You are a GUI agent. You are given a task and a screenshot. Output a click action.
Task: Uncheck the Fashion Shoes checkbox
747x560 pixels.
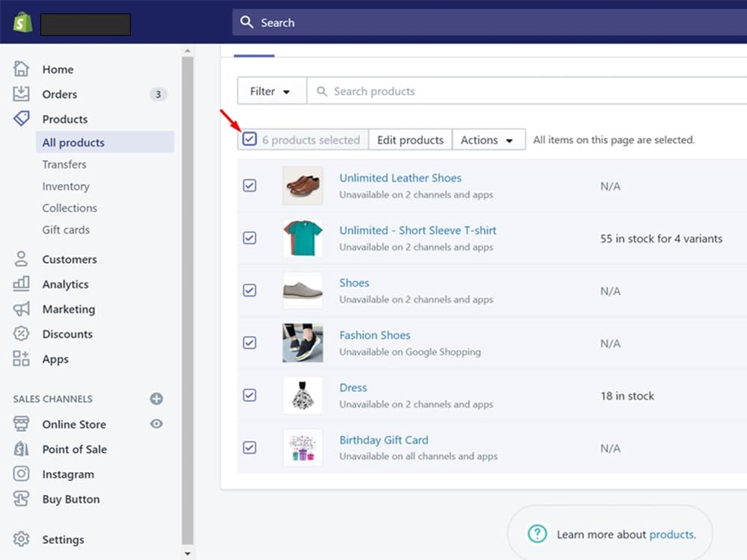pyautogui.click(x=249, y=343)
